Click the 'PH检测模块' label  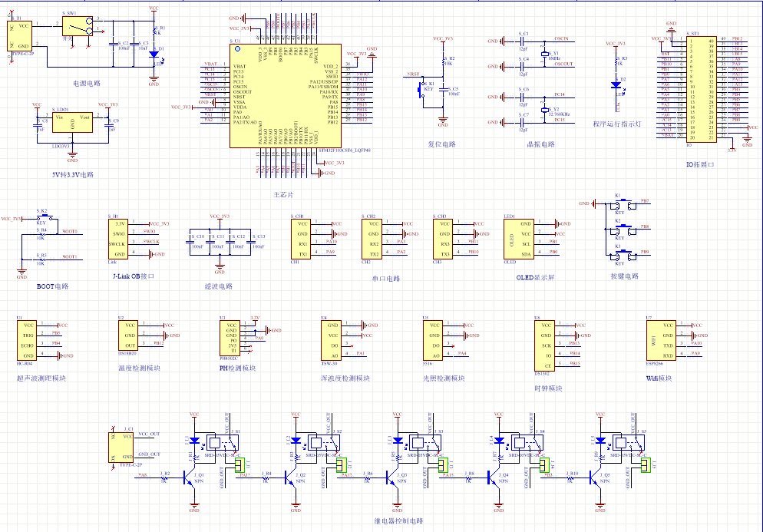tap(237, 368)
